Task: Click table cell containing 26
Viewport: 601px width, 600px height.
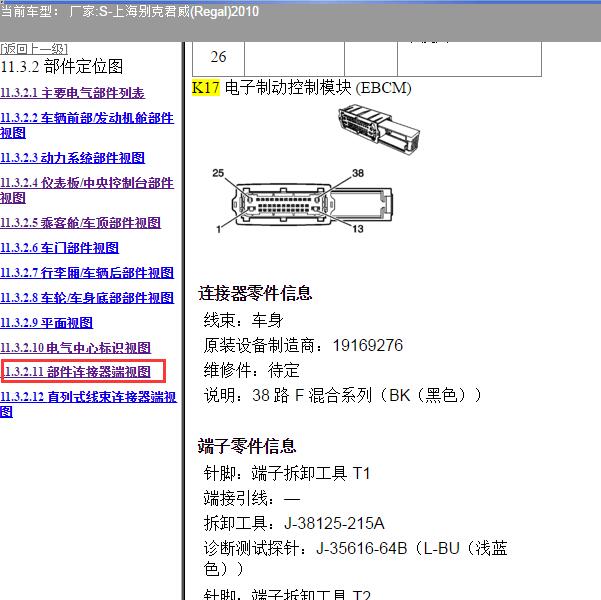Action: (218, 58)
